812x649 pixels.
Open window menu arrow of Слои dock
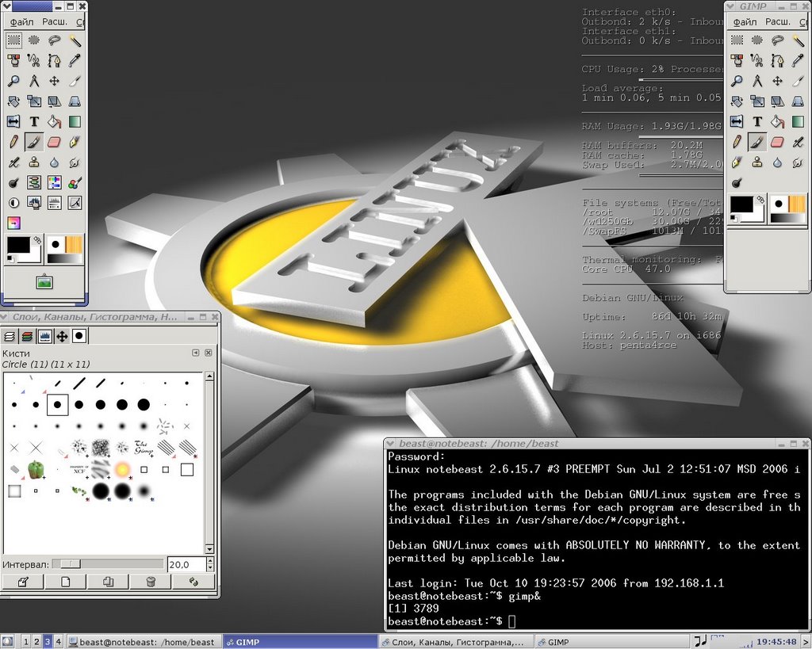pos(4,317)
